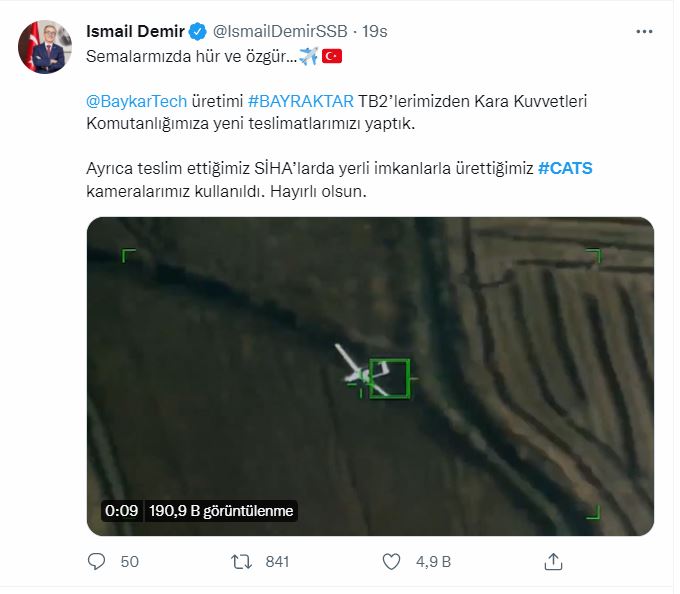The image size is (680, 594).
Task: Click the retweet arrows icon
Action: point(241,562)
